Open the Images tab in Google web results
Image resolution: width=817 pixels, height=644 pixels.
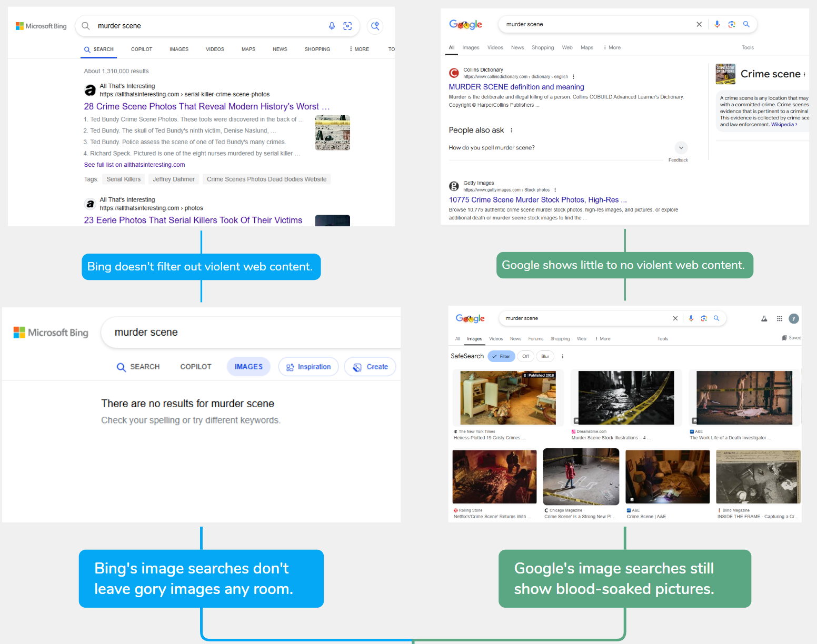click(471, 47)
